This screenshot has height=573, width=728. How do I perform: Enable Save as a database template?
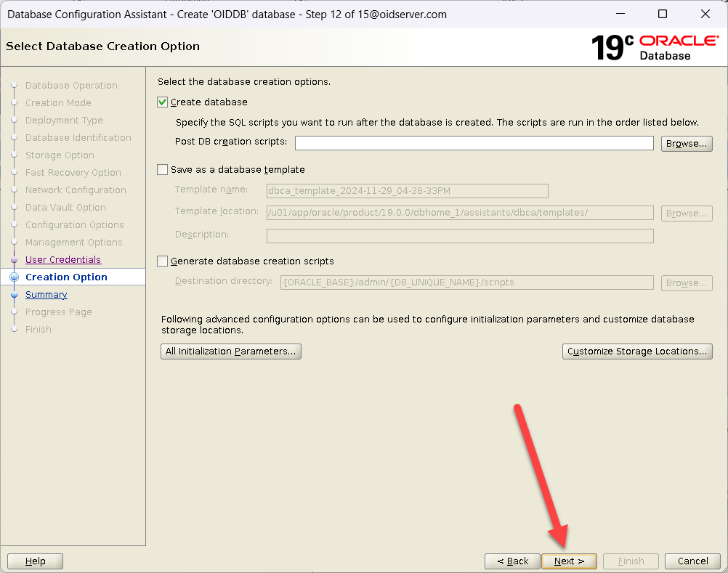click(163, 170)
